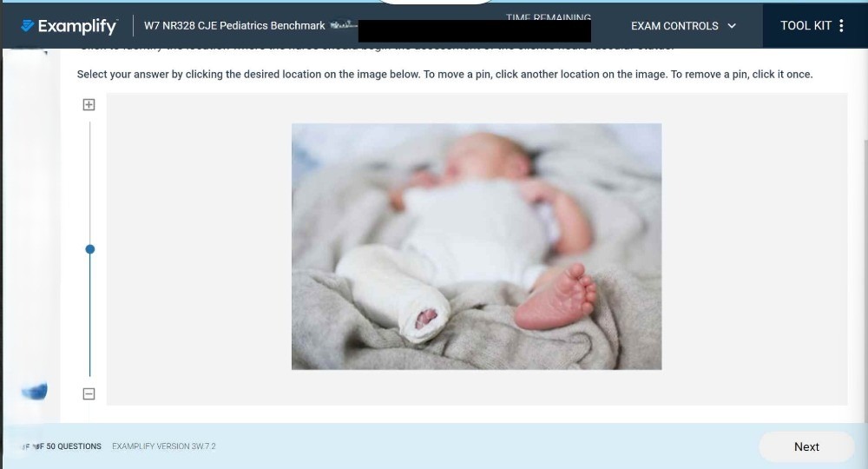This screenshot has width=868, height=469.
Task: Place a pin on the baby's casted foot toes
Action: click(x=425, y=319)
